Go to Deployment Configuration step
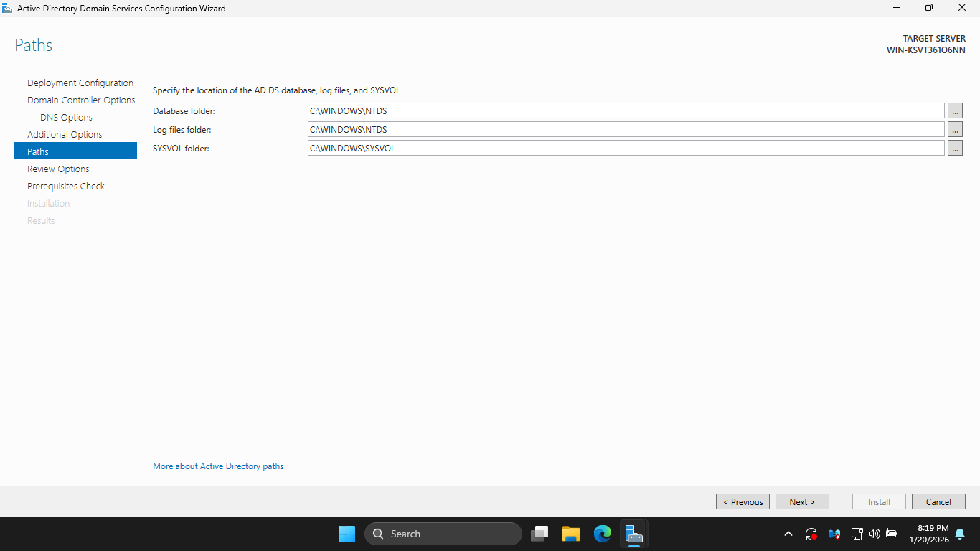The image size is (980, 551). [x=80, y=83]
